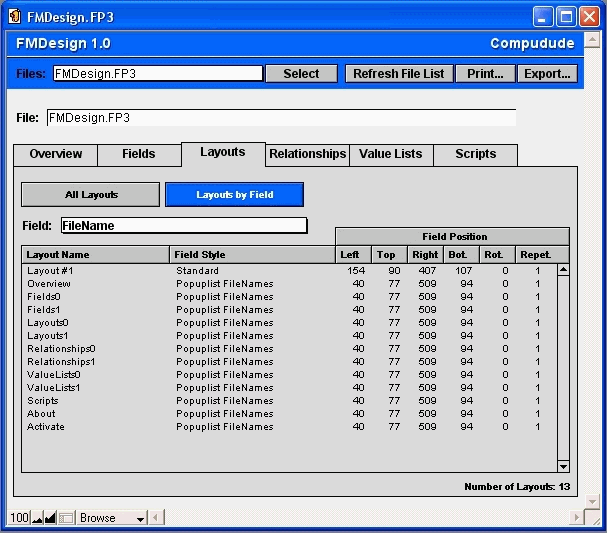This screenshot has height=533, width=607.
Task: Click the Top column header
Action: [389, 255]
